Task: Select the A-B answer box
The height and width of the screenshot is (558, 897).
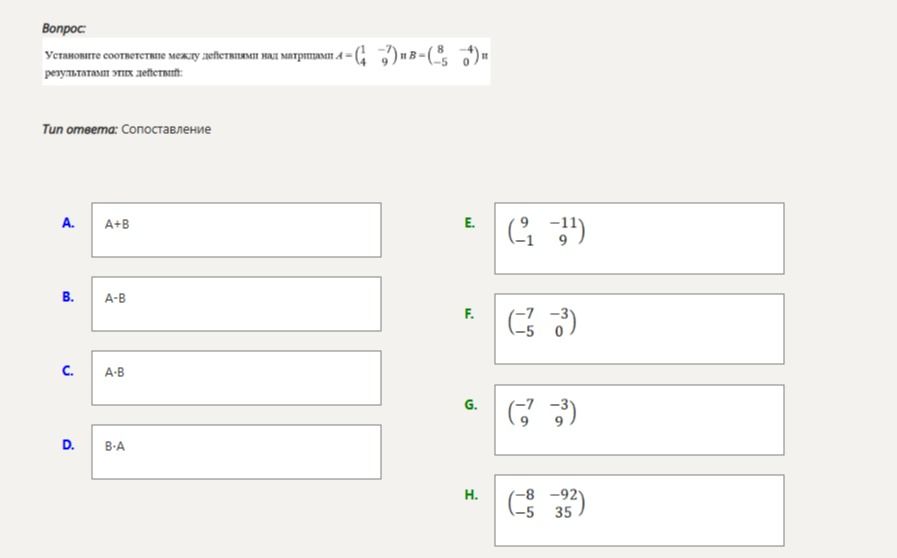Action: 236,304
